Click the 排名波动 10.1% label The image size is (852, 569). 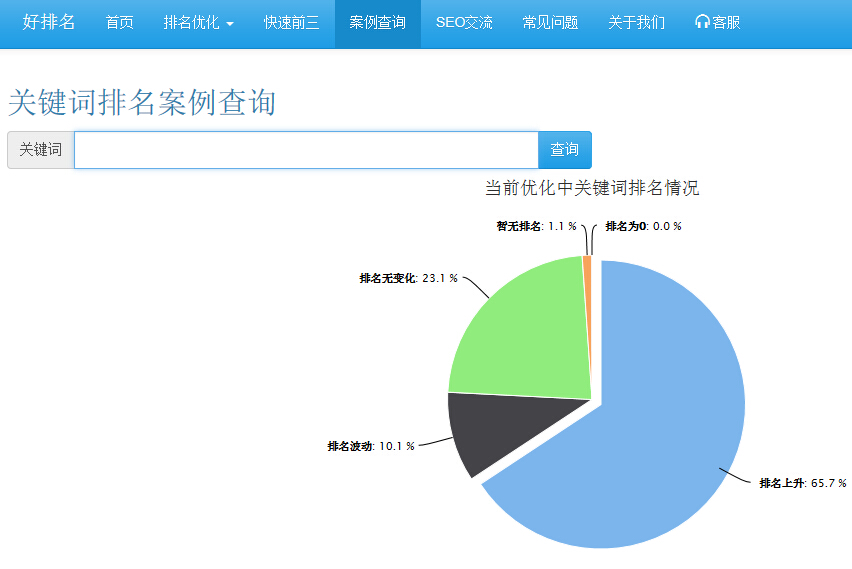click(370, 446)
